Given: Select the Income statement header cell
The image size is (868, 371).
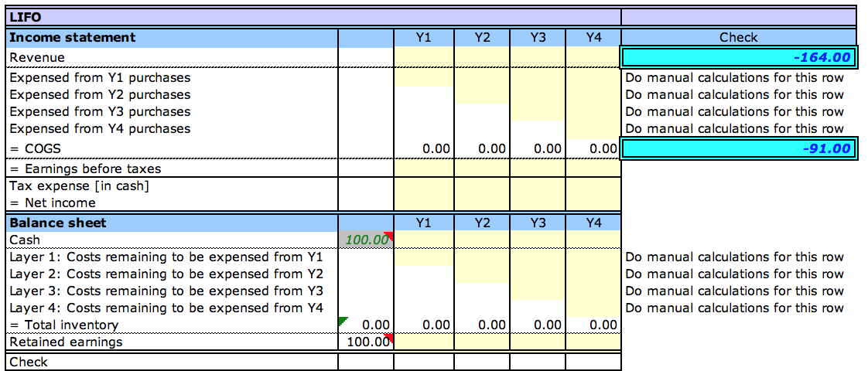Looking at the screenshot, I should 172,38.
